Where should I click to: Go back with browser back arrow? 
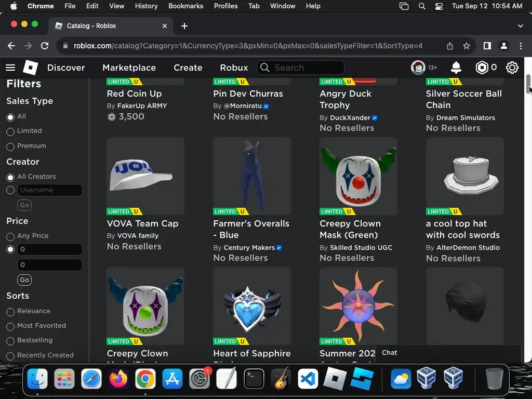[11, 46]
